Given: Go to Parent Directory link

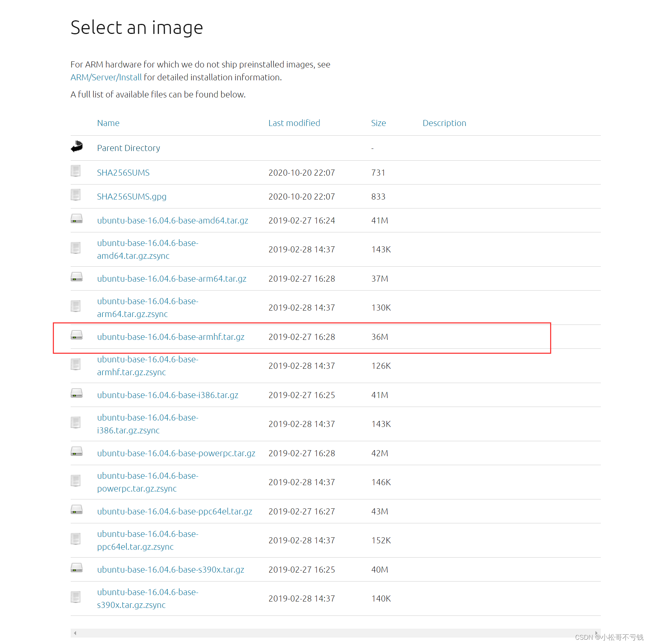Looking at the screenshot, I should [x=129, y=148].
